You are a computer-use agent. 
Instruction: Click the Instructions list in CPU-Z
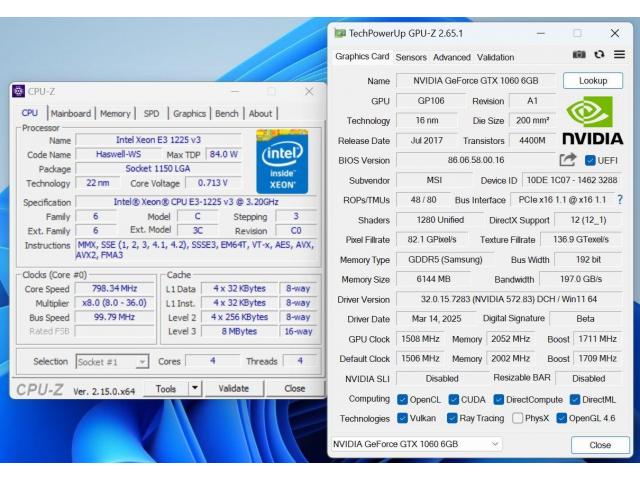coord(196,250)
